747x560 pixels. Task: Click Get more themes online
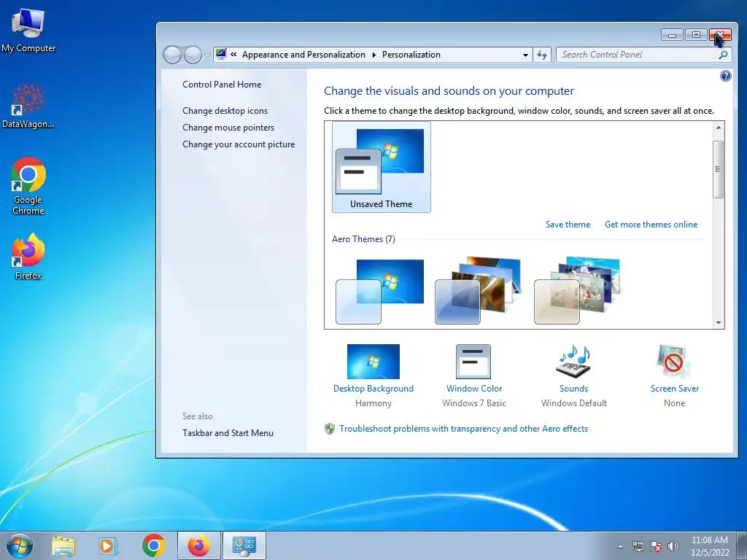(651, 225)
